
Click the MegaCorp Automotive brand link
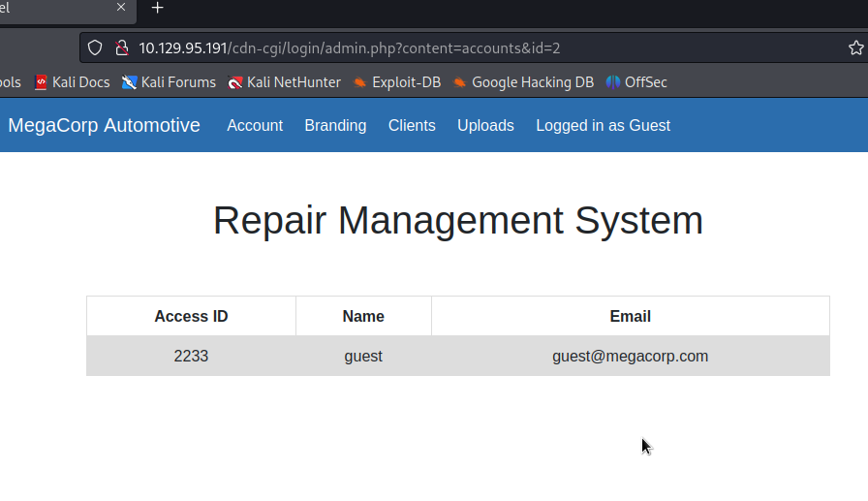(104, 125)
